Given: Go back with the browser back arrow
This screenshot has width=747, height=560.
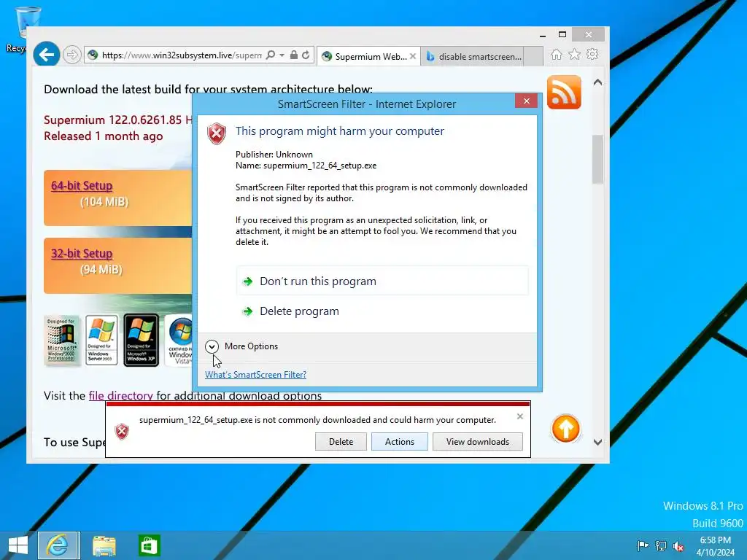Looking at the screenshot, I should click(46, 55).
